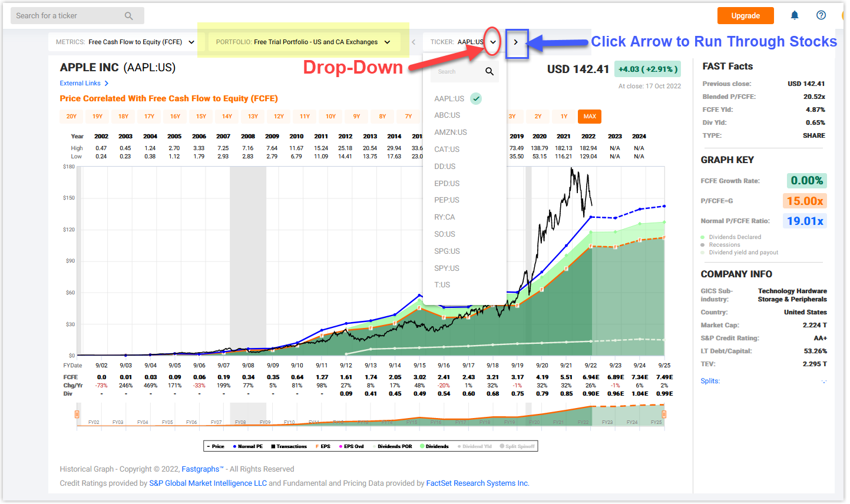Pick PEP:US from the dropdown
This screenshot has height=504, width=850.
[x=447, y=200]
